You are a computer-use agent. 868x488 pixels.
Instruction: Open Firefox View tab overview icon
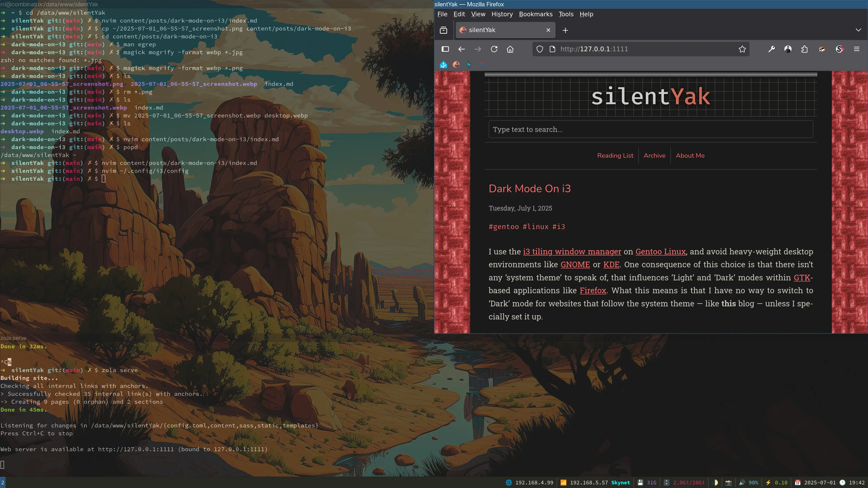pyautogui.click(x=443, y=30)
